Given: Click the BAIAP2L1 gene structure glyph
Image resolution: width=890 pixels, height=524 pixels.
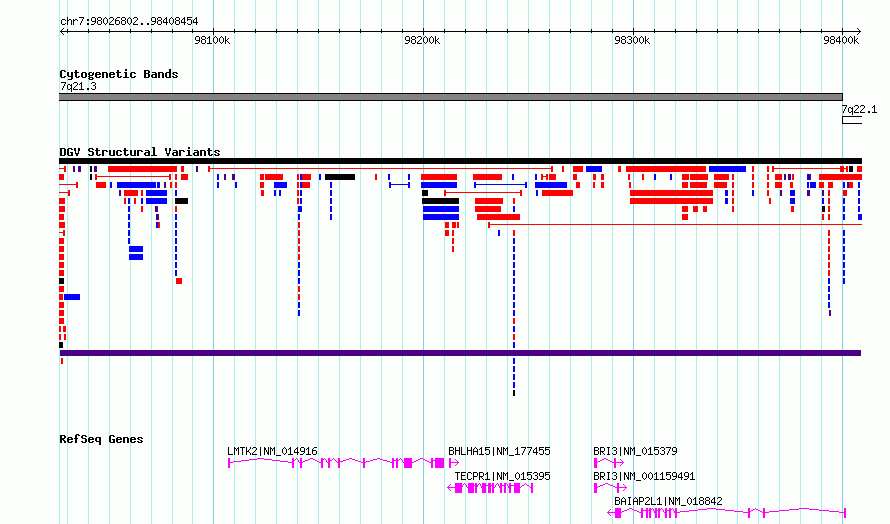Looking at the screenshot, I should point(727,513).
